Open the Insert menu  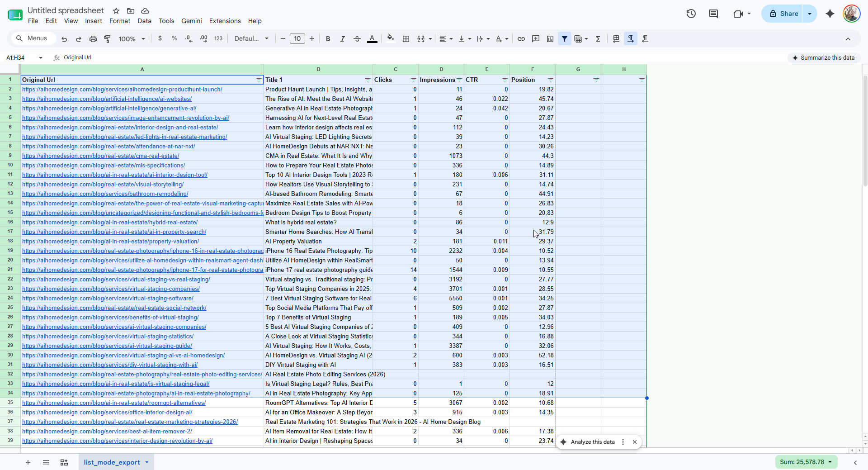(x=94, y=21)
